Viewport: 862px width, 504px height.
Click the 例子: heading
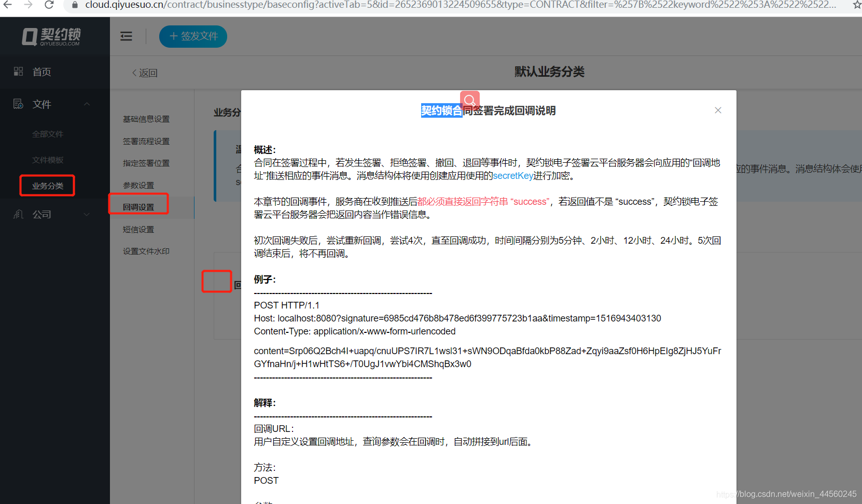tap(265, 279)
